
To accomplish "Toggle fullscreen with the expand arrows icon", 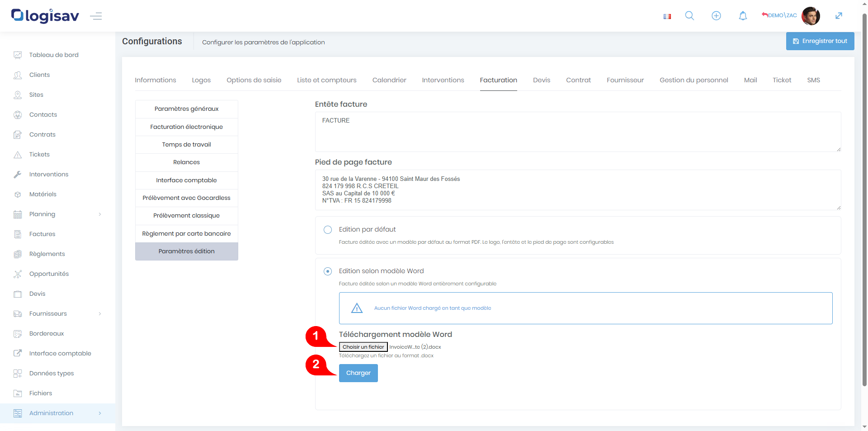I will pyautogui.click(x=839, y=16).
